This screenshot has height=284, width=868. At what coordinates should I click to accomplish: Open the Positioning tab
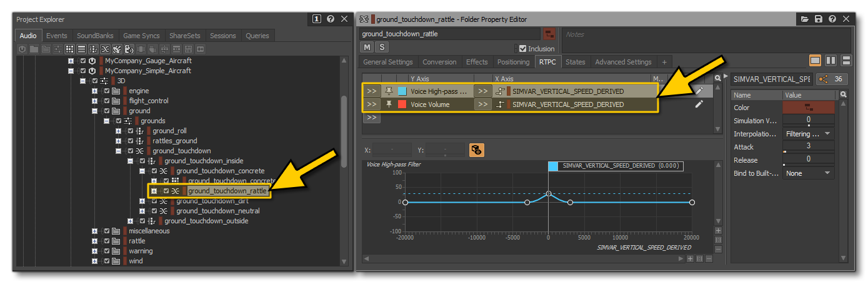coord(513,62)
